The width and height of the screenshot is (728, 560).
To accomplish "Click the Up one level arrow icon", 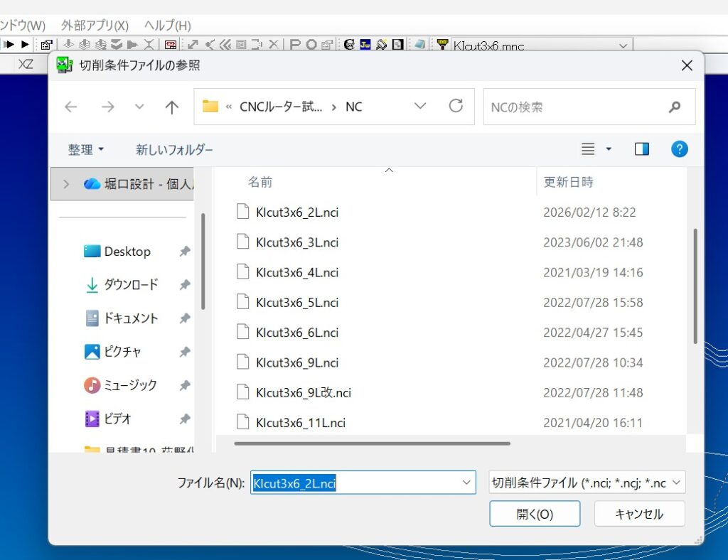I will (171, 107).
